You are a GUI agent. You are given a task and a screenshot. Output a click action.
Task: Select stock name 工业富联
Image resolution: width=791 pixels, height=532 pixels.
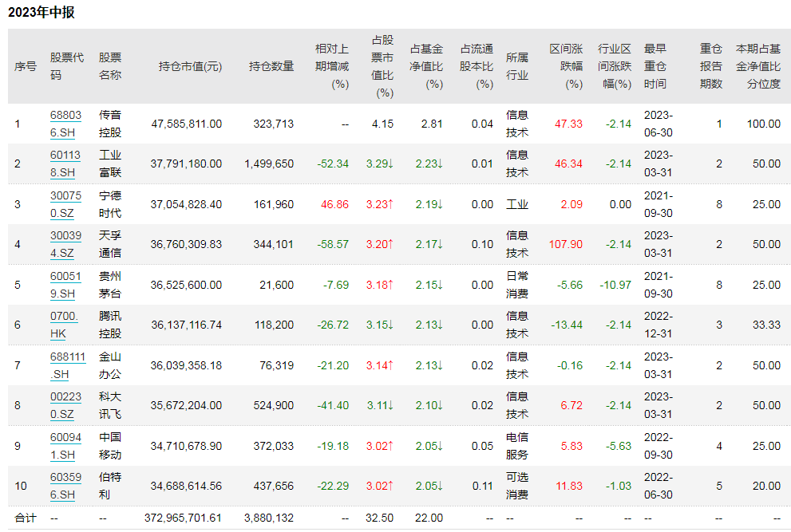pyautogui.click(x=110, y=164)
